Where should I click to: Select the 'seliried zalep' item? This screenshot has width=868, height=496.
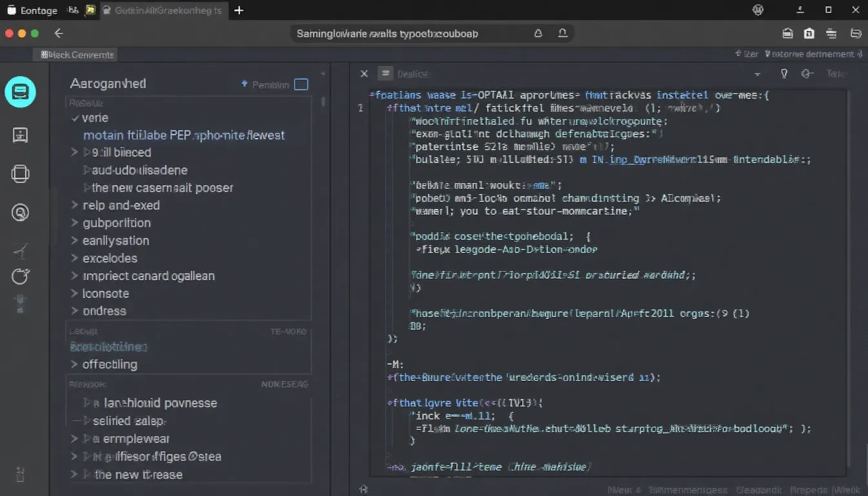tap(129, 420)
